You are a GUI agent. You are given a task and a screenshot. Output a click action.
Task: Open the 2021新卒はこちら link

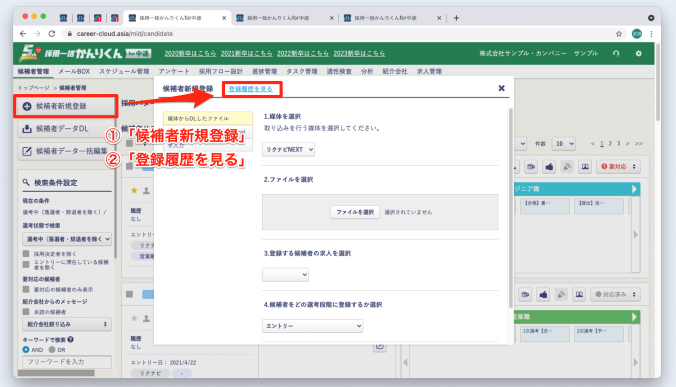point(247,53)
